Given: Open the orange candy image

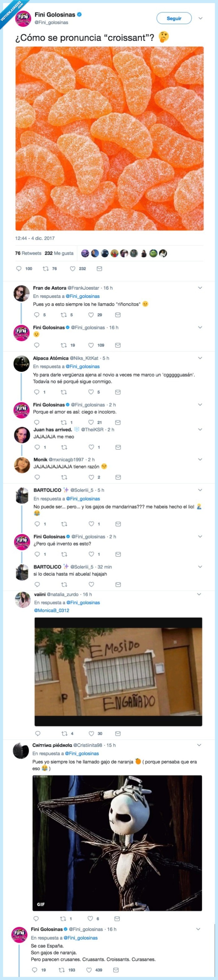Looking at the screenshot, I should (x=109, y=139).
